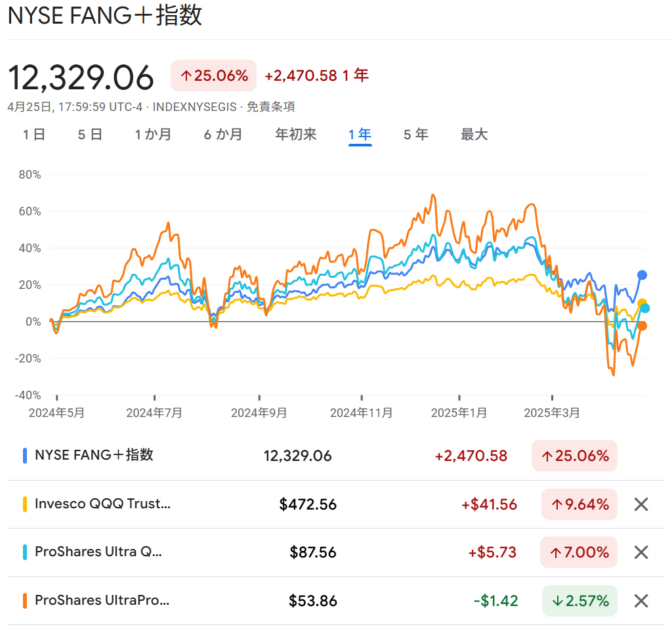Click the cyan end-point marker on chart

point(645,308)
